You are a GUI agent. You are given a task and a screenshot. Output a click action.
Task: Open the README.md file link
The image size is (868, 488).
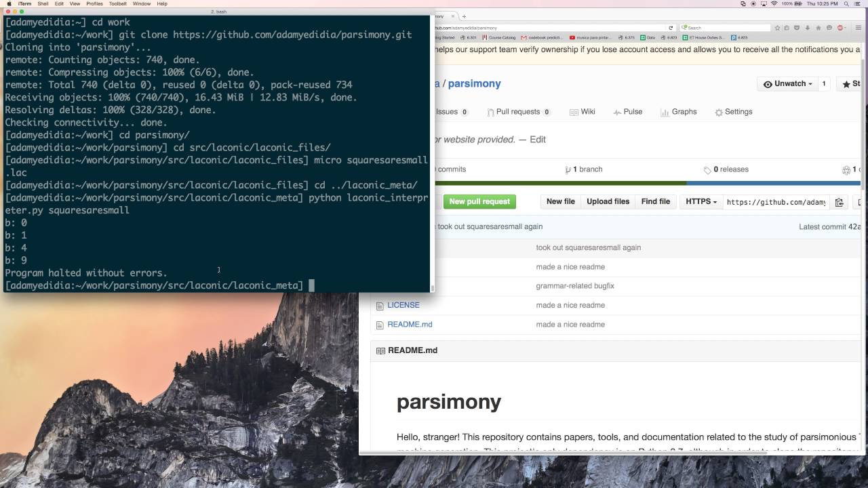410,324
